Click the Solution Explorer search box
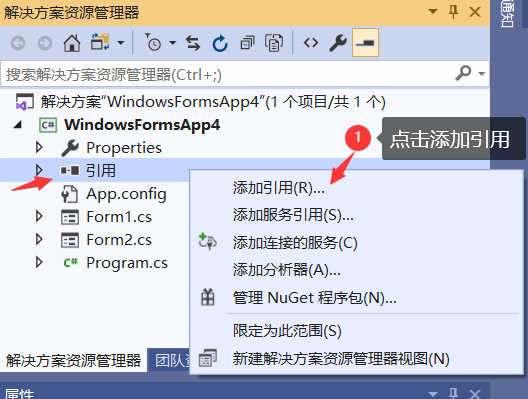528x399 pixels. click(245, 74)
